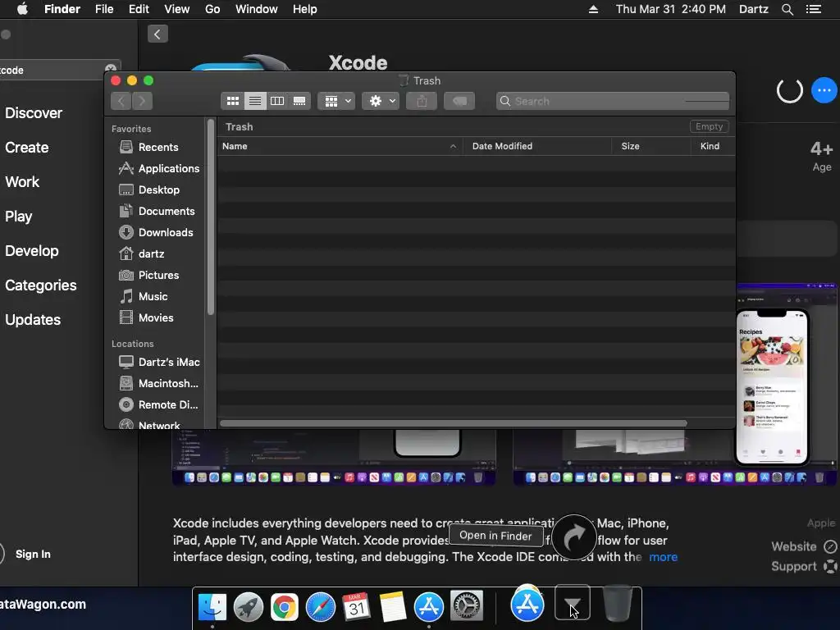Click Sign In in App Store
The height and width of the screenshot is (630, 840).
33,554
